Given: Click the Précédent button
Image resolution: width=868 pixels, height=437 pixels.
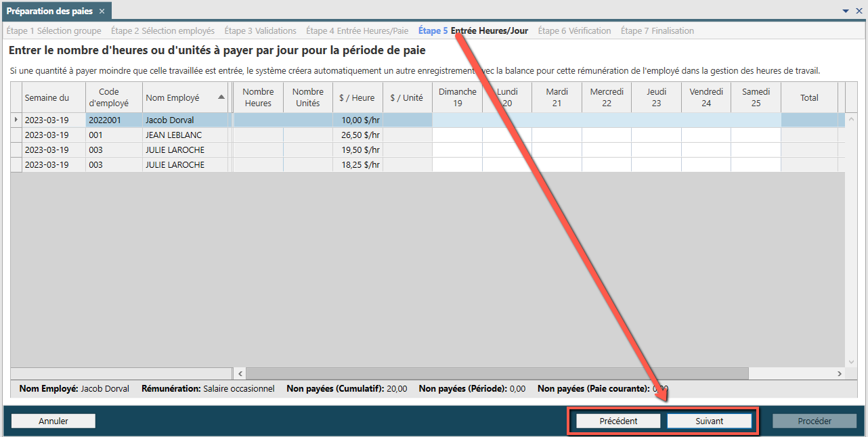Looking at the screenshot, I should pos(618,421).
